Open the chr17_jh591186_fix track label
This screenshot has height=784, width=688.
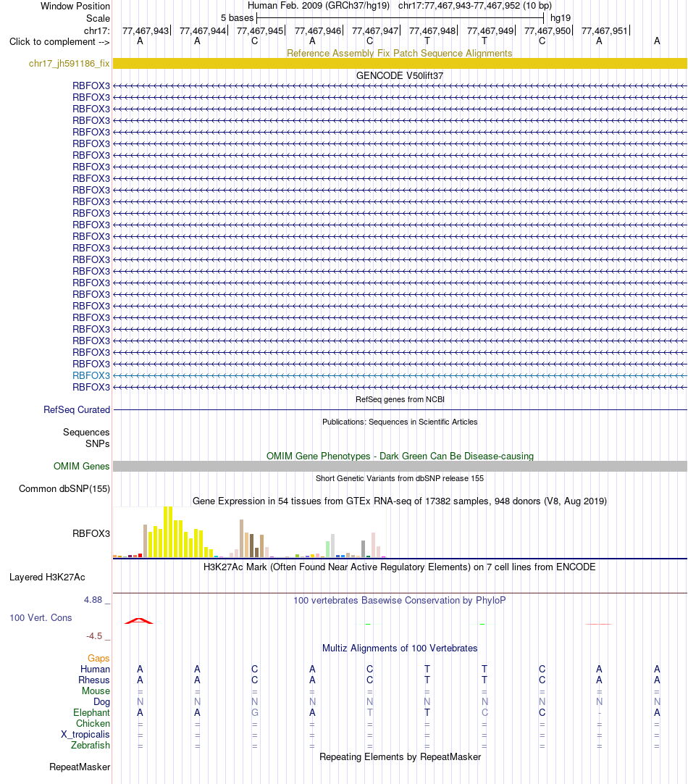pos(69,64)
